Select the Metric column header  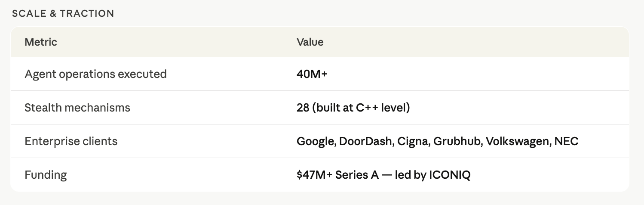pyautogui.click(x=41, y=42)
